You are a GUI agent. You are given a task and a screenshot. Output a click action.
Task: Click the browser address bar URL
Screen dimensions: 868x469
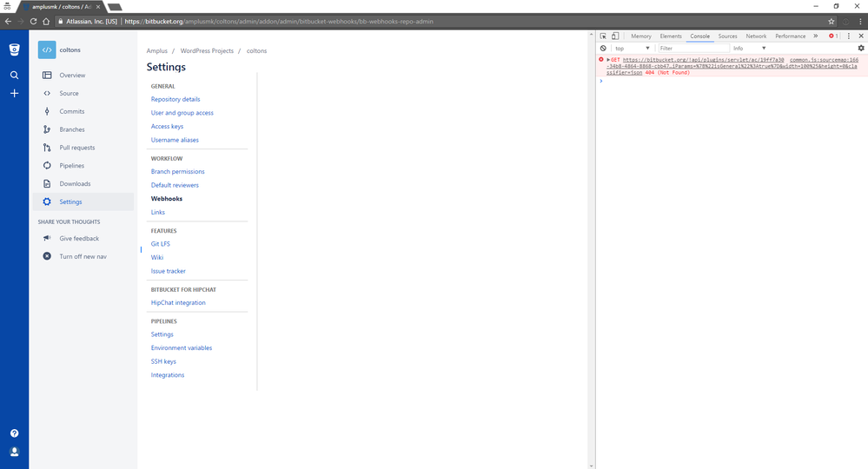click(x=278, y=22)
